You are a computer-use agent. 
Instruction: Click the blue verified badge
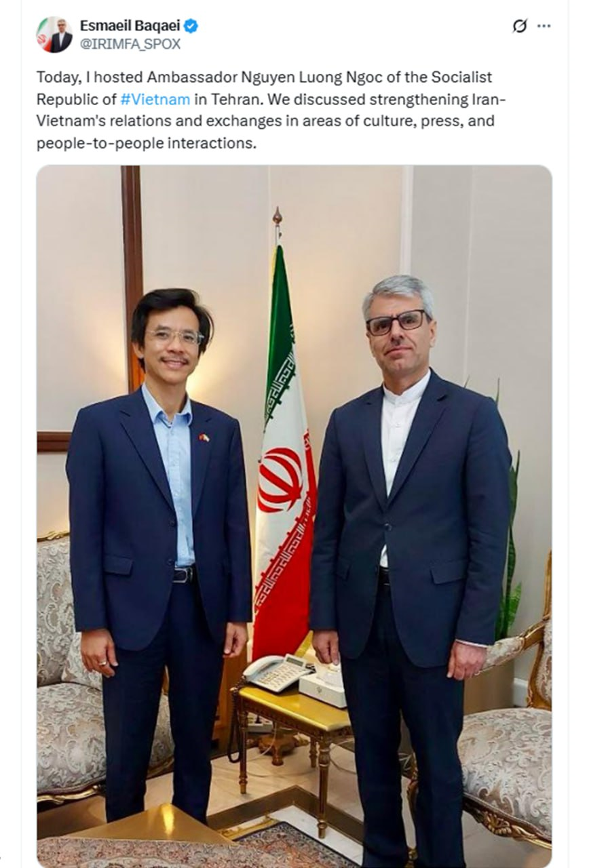click(191, 26)
